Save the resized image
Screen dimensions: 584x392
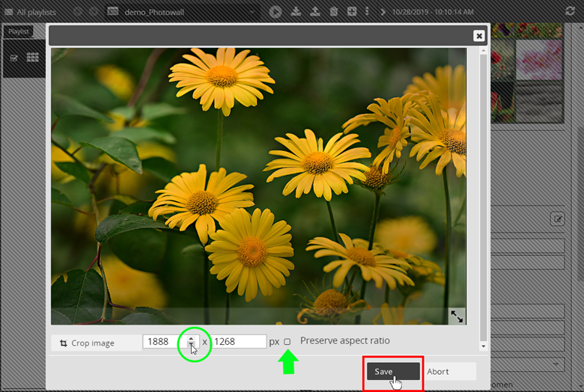(x=393, y=372)
